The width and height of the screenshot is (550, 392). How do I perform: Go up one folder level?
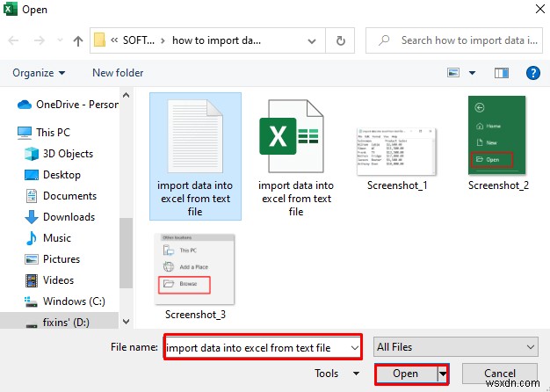coord(78,40)
